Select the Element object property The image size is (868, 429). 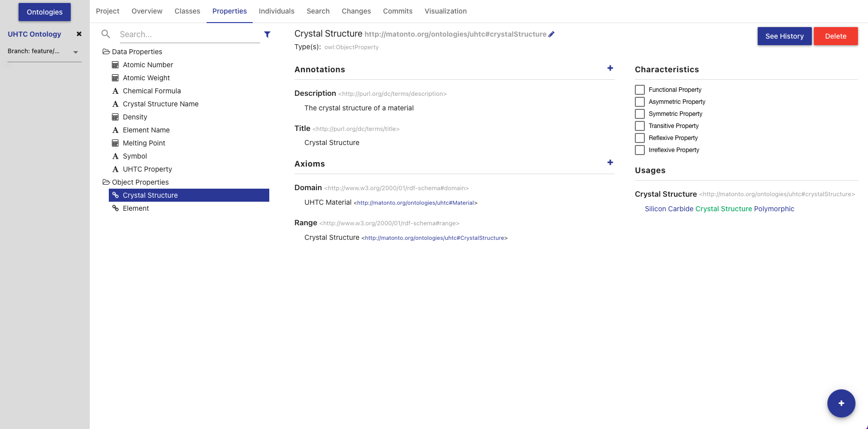click(136, 208)
